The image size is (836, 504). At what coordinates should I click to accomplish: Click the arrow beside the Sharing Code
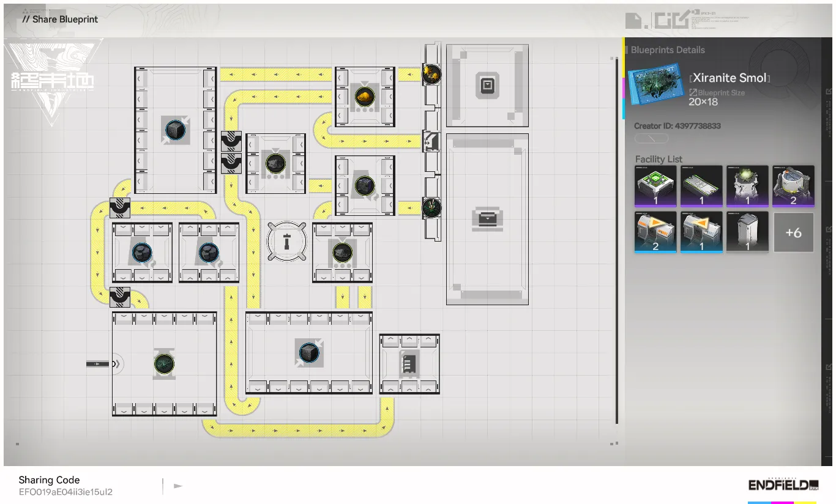tap(178, 486)
